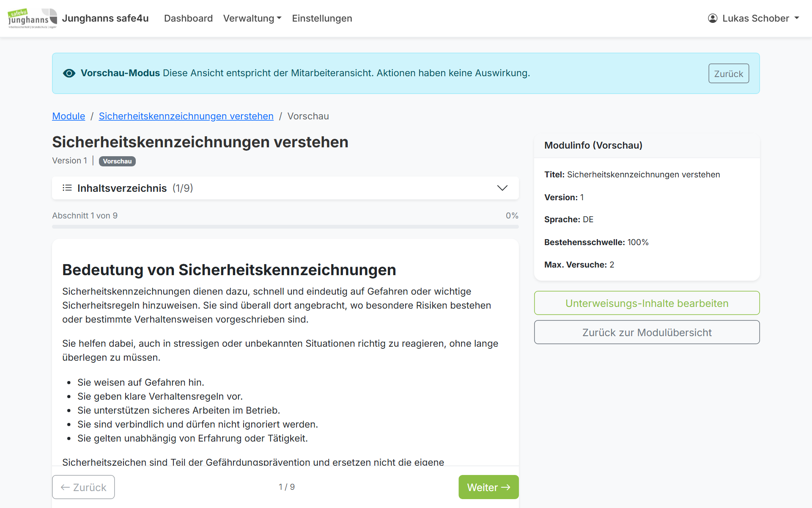Click the eye icon in Vorschau-Modus banner
This screenshot has height=508, width=812.
pyautogui.click(x=69, y=73)
